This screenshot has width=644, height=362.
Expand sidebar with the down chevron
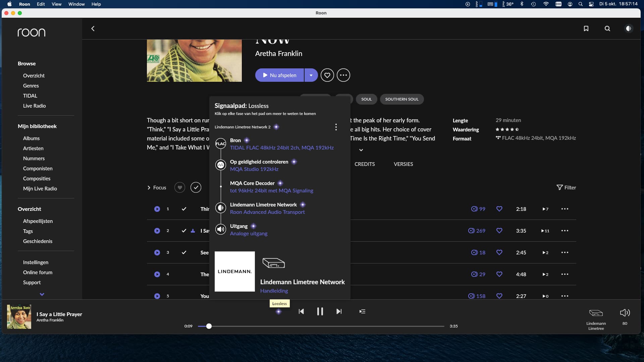click(x=42, y=294)
